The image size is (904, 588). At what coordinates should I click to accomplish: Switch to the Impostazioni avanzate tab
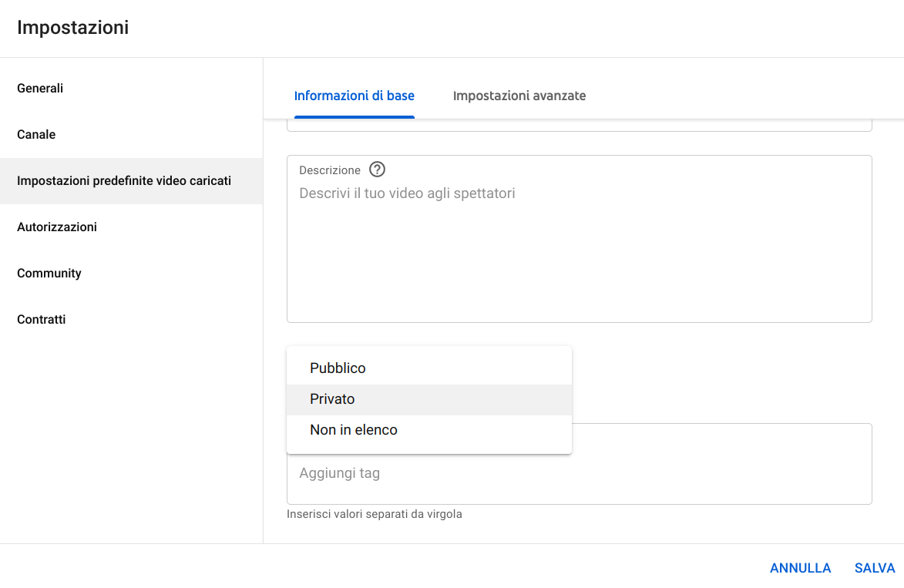pos(519,96)
